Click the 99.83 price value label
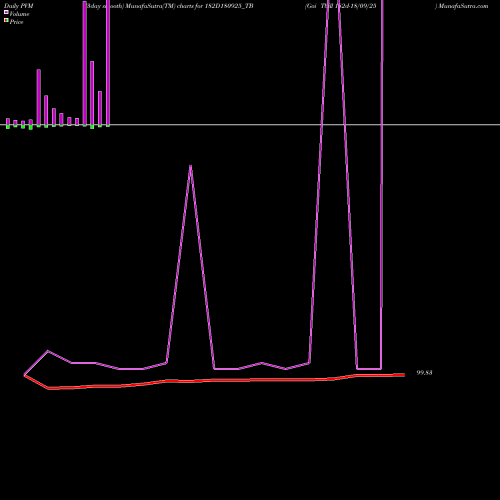 pyautogui.click(x=424, y=373)
